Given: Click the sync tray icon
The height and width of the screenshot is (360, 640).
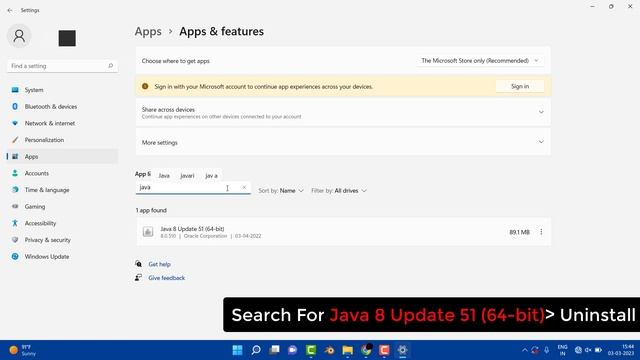Looking at the screenshot, I should click(535, 350).
